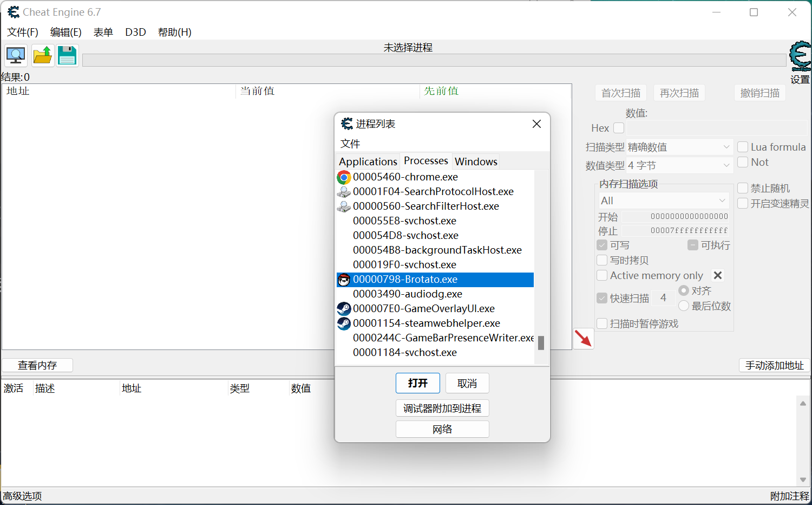The image size is (812, 505).
Task: Select 000054B8-backgroundTaskHost.exe in the list
Action: point(435,250)
